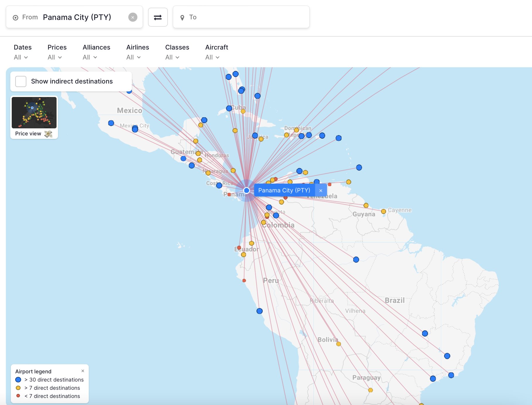532x405 pixels.
Task: Click the target icon in From field
Action: [x=16, y=18]
